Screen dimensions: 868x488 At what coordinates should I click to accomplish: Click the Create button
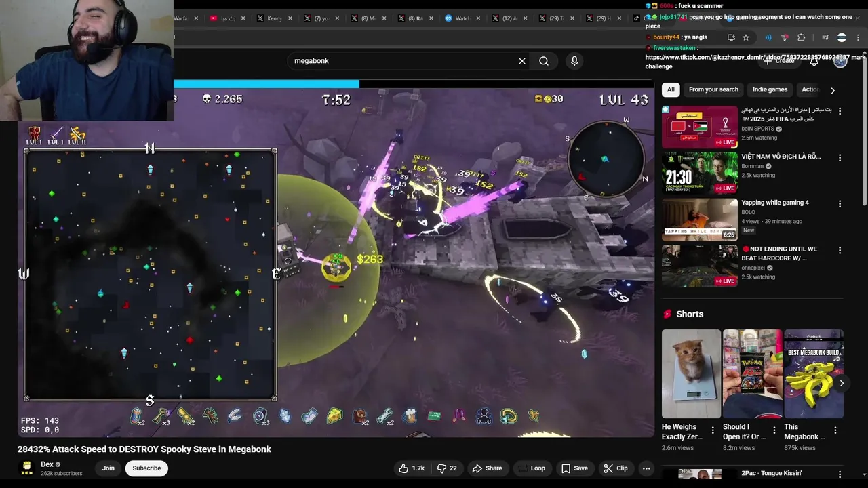pos(779,61)
